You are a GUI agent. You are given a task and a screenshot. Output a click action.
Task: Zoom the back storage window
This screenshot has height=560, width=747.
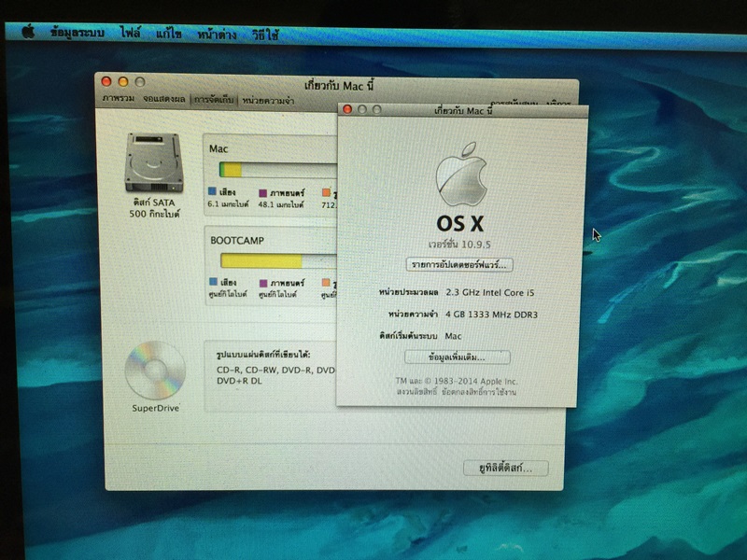coord(139,82)
